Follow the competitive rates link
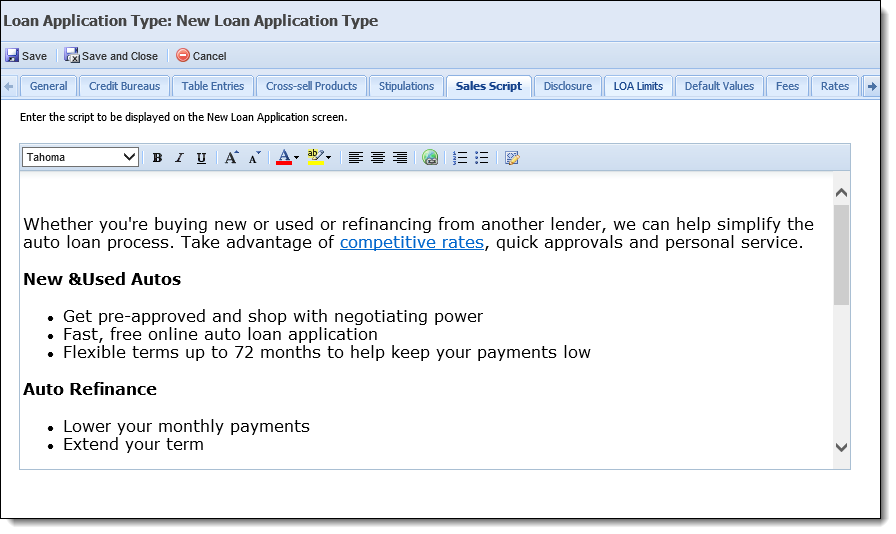Image resolution: width=896 pixels, height=534 pixels. 411,242
